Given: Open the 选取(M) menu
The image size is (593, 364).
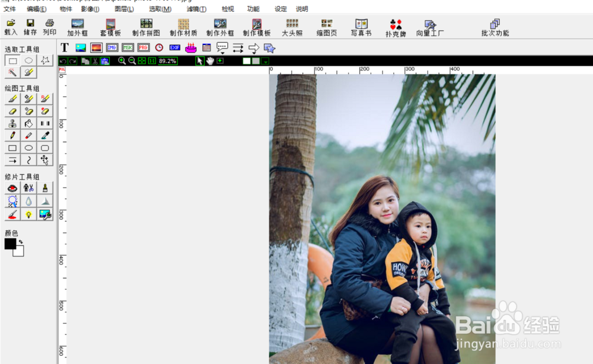Looking at the screenshot, I should click(x=160, y=9).
